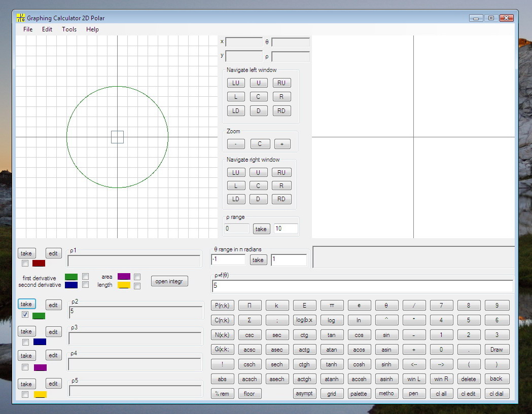This screenshot has width=532, height=414.
Task: Click the cursor left <-- key
Action: pyautogui.click(x=414, y=364)
